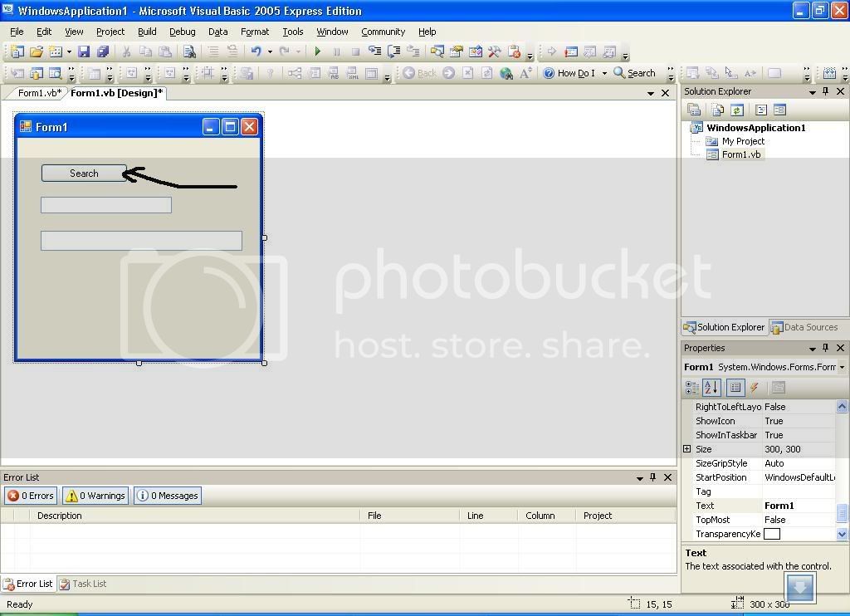Click the Save All icon
Image resolution: width=850 pixels, height=616 pixels.
coord(102,51)
